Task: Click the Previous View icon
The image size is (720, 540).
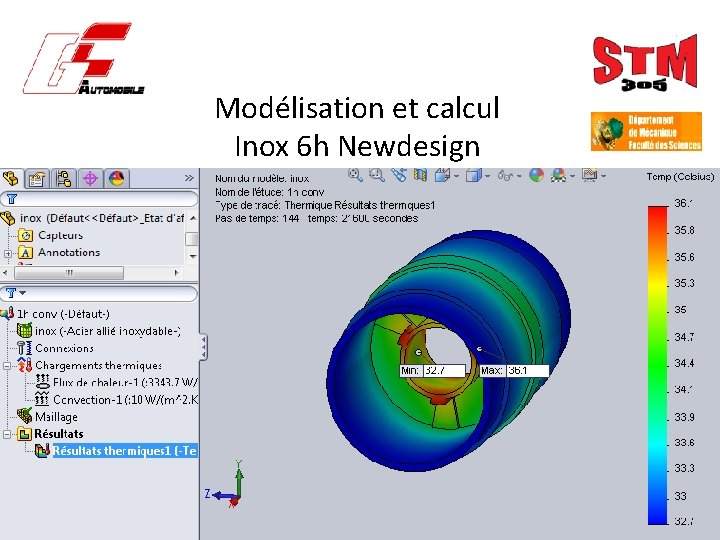Action: [399, 175]
